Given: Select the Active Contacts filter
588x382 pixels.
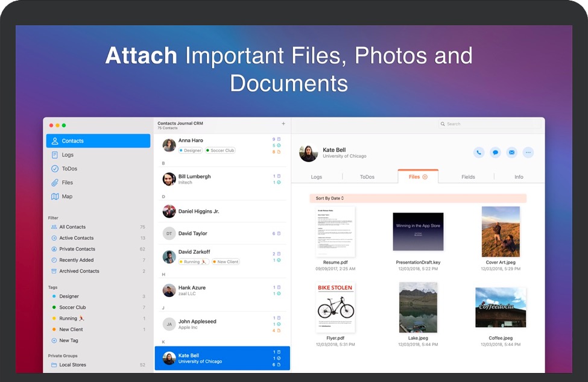Looking at the screenshot, I should point(76,238).
